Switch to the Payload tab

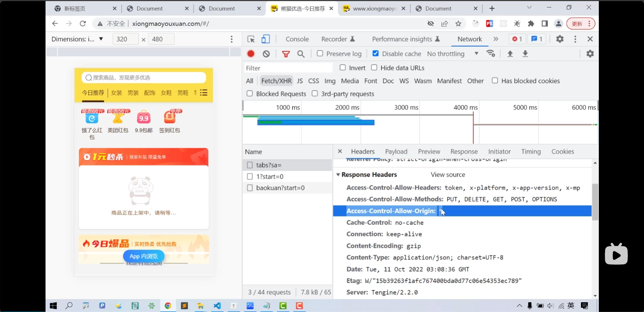pos(396,152)
